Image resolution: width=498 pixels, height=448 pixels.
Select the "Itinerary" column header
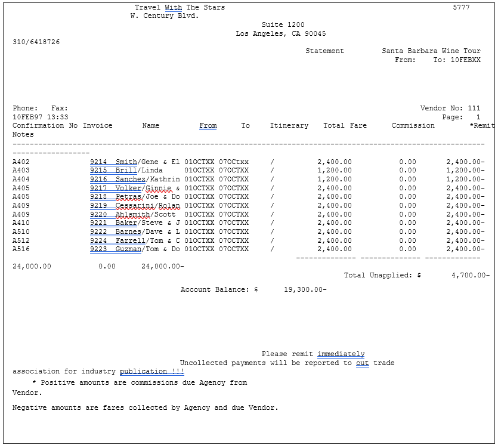[x=289, y=125]
